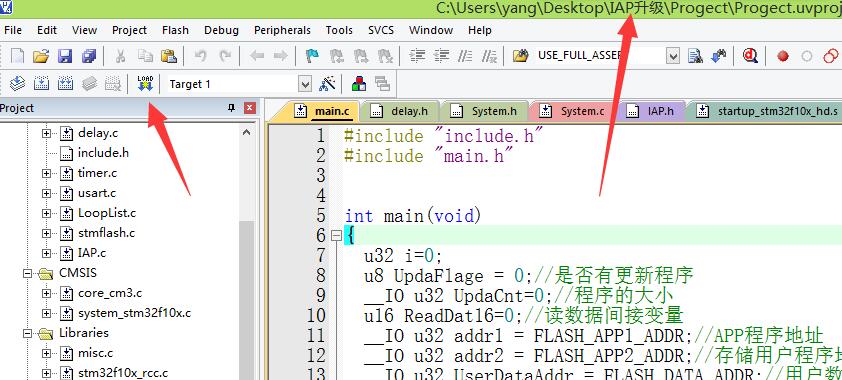Insert or remove bookmark flag
842x380 pixels.
coord(312,56)
